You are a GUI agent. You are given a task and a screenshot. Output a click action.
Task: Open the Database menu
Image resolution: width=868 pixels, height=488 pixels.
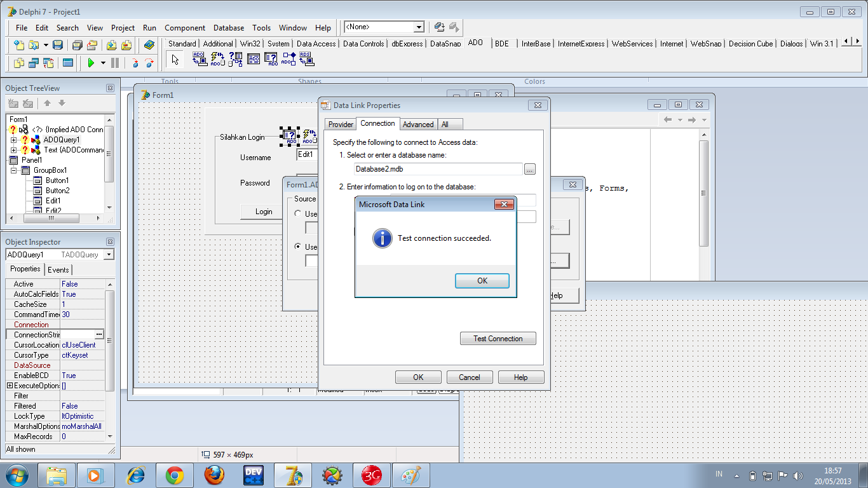tap(228, 27)
